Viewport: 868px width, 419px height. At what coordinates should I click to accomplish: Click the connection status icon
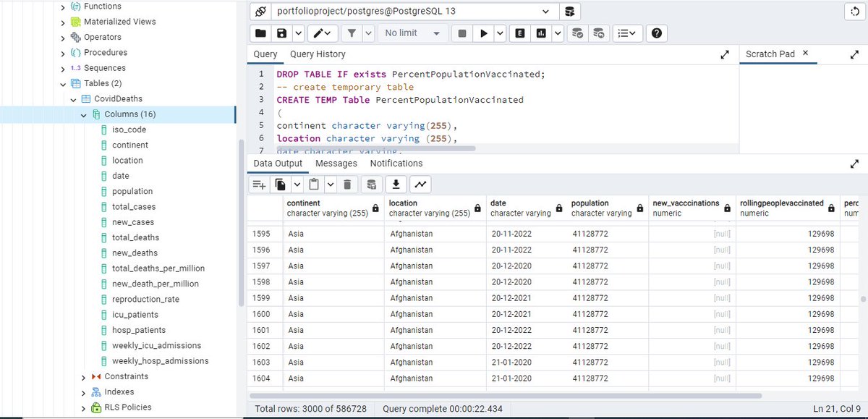[260, 12]
